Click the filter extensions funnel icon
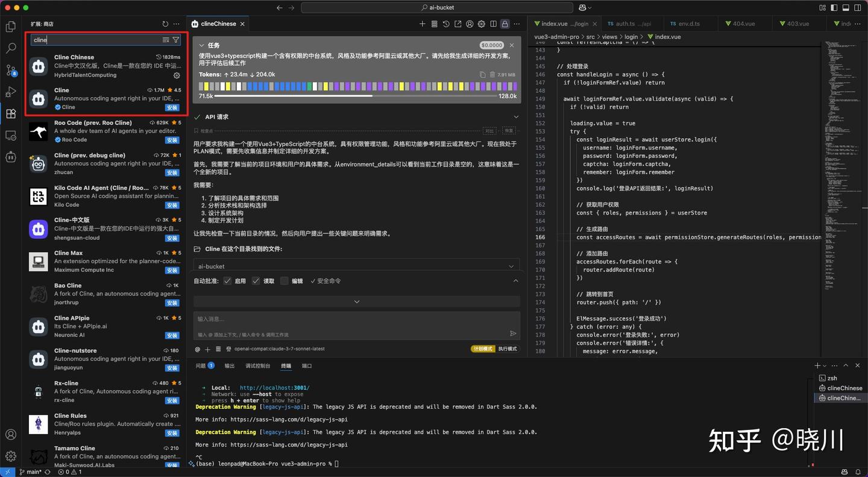The width and height of the screenshot is (868, 477). (x=176, y=40)
